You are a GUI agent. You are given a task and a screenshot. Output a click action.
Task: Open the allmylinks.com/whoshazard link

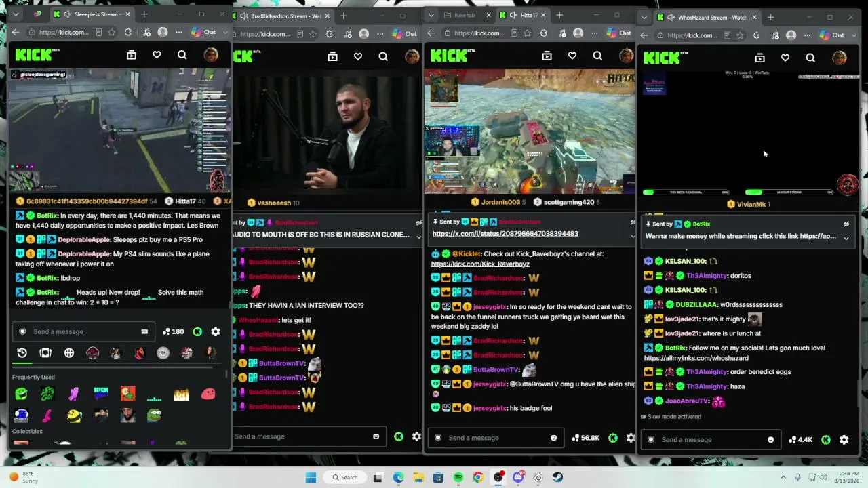(696, 358)
